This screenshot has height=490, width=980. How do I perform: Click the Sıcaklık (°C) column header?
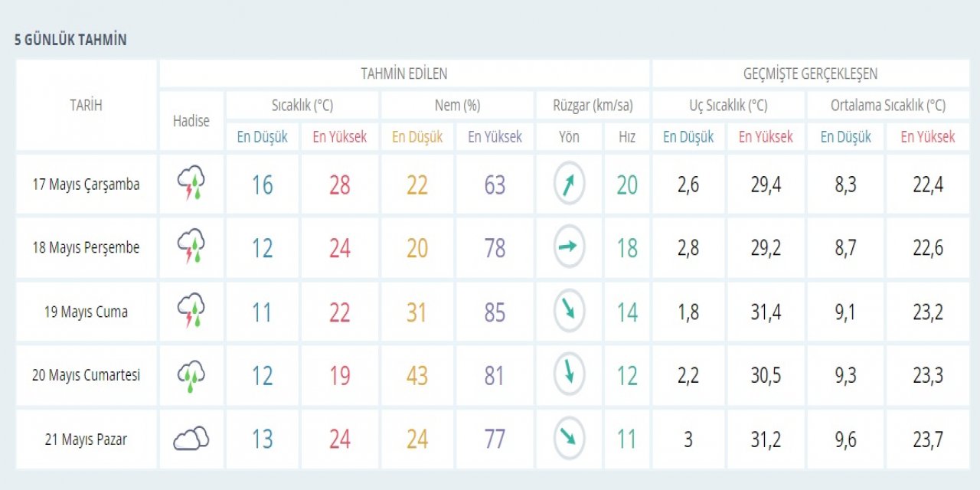click(302, 106)
